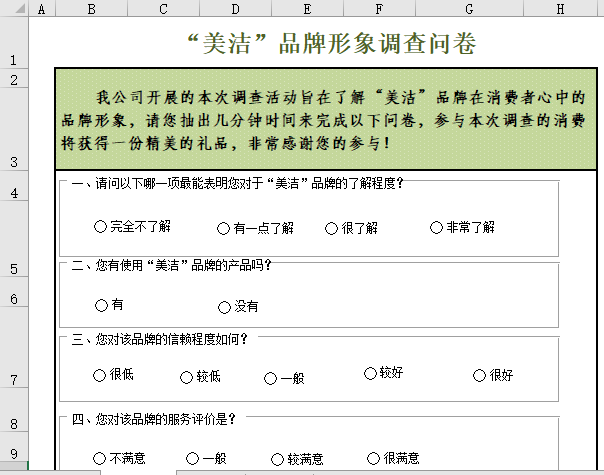Select 较好 trust level option
Screen dimensions: 604x475
click(371, 373)
